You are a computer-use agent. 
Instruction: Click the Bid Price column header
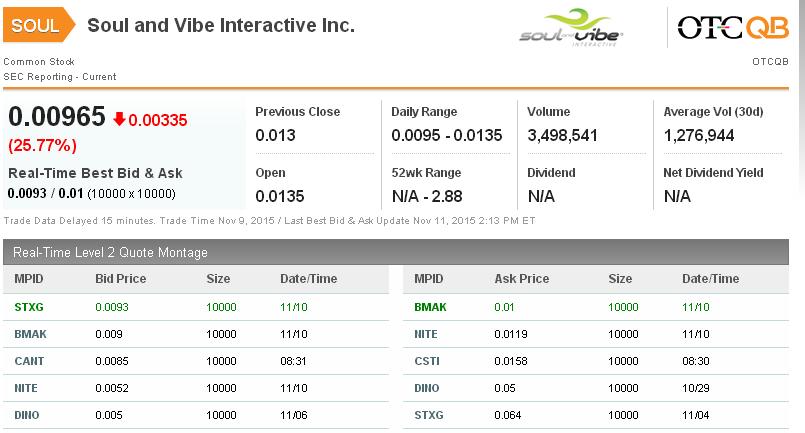[123, 278]
